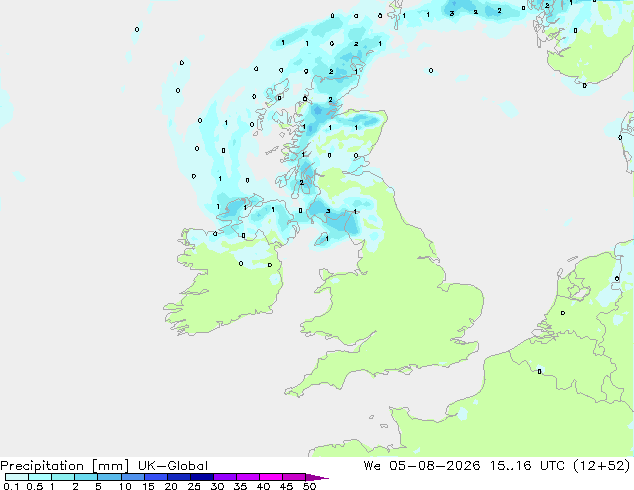Viewport: 634px width, 490px height.
Task: Click the 'UK-Global' model name text
Action: click(x=173, y=466)
